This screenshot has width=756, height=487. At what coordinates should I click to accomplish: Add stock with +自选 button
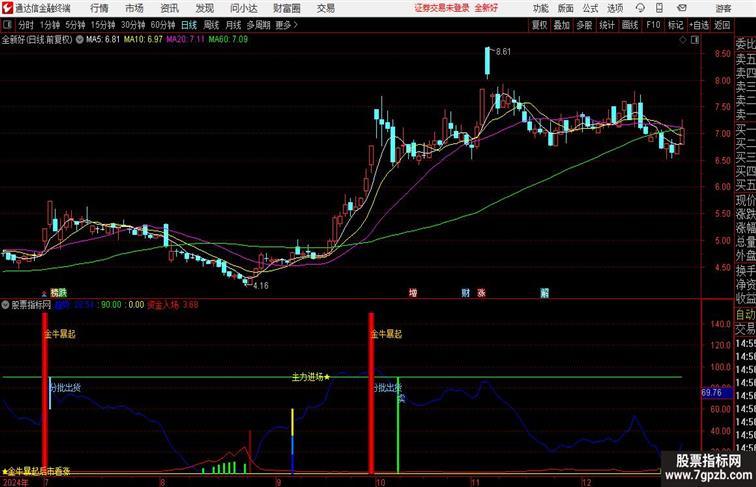coord(699,25)
